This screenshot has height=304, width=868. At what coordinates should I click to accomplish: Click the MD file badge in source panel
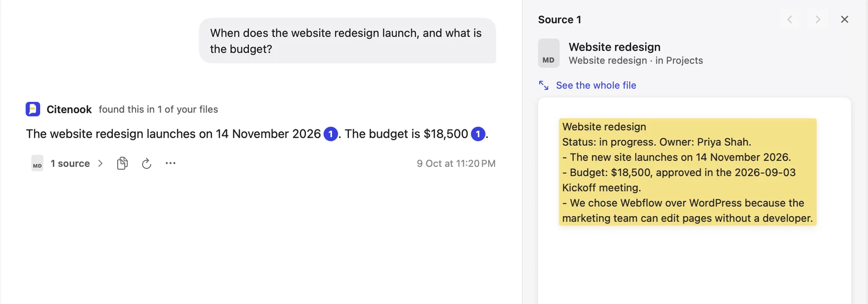[548, 53]
